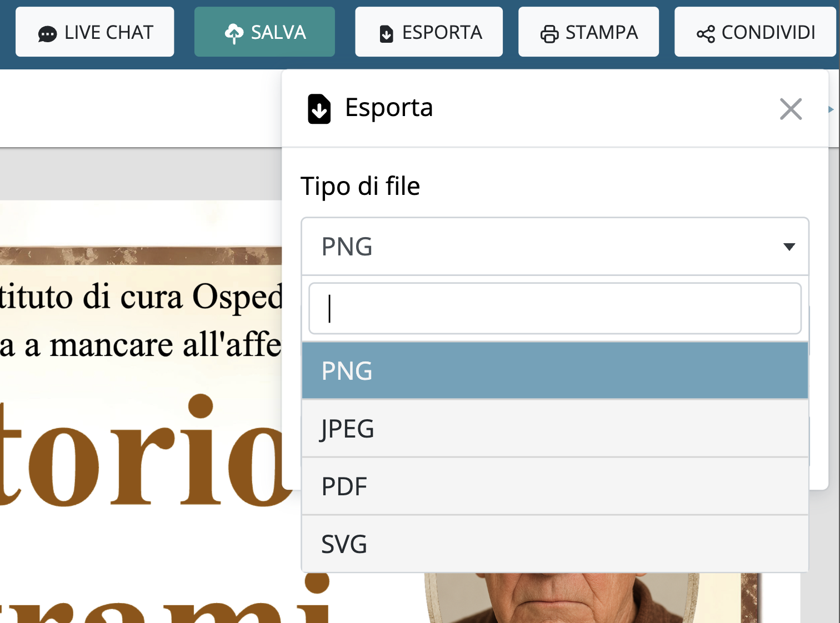This screenshot has height=623, width=840.
Task: Click the "tituto di cura Osped" text line
Action: click(x=141, y=297)
